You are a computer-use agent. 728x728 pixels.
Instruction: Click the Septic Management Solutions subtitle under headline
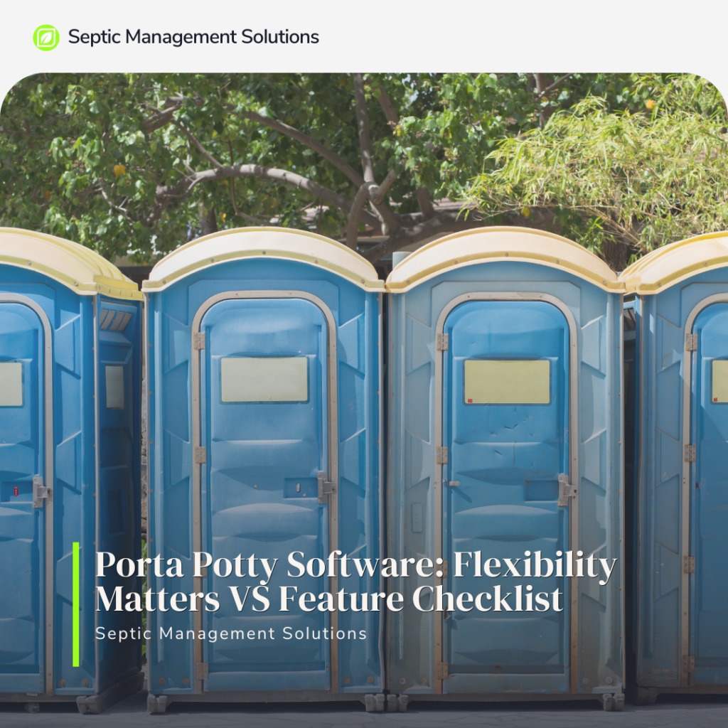click(231, 633)
